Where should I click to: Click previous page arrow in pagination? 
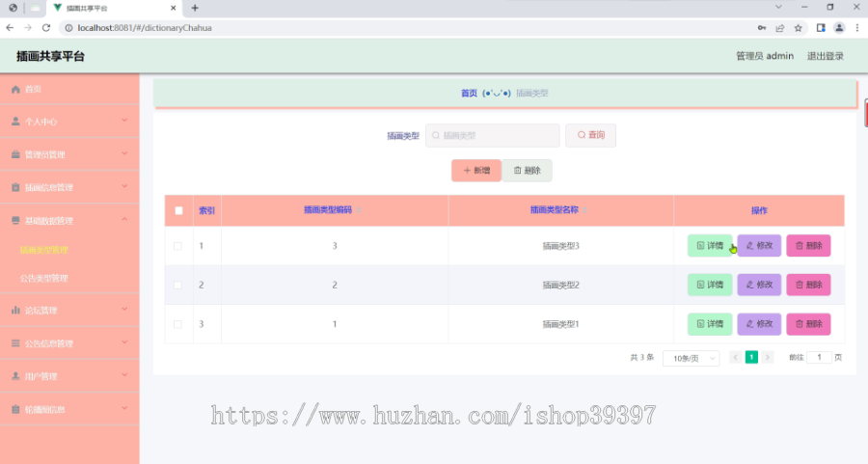pos(735,357)
